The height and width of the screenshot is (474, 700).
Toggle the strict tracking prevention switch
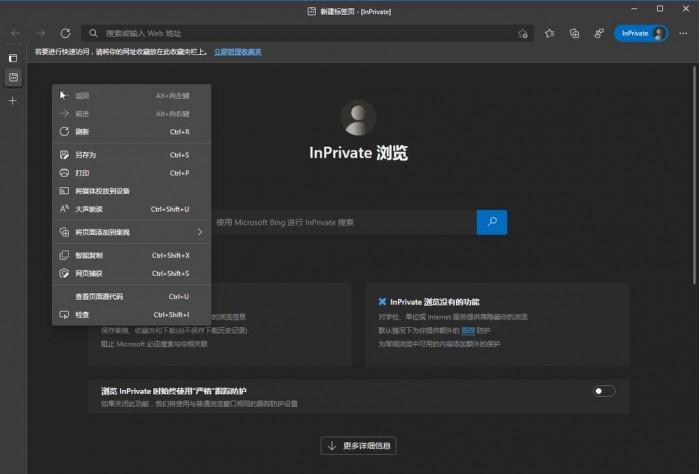point(604,391)
